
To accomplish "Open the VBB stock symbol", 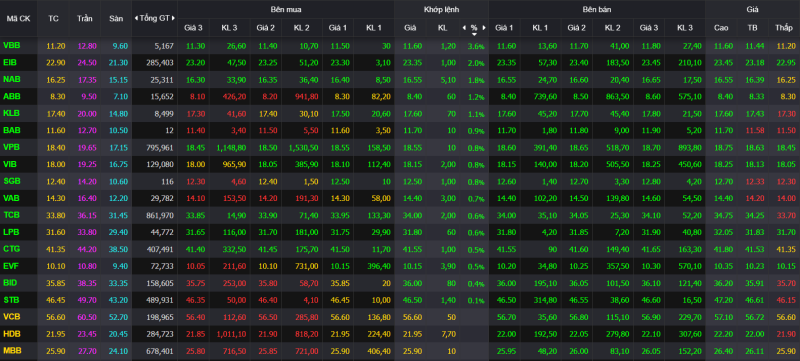I will 11,46.
